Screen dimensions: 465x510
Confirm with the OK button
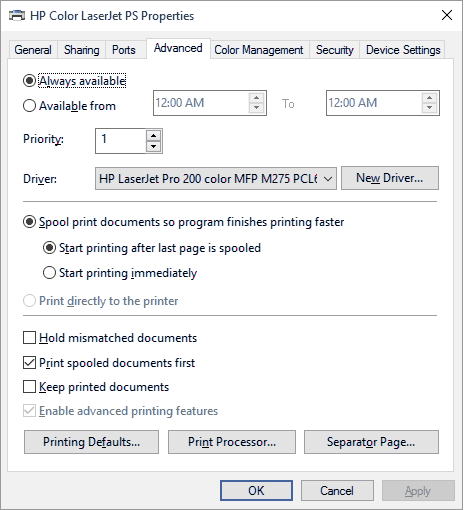pos(256,491)
